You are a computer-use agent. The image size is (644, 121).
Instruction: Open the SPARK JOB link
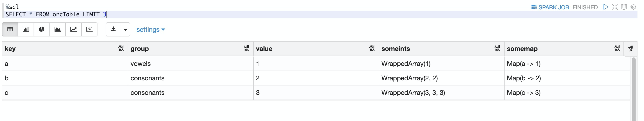click(550, 7)
